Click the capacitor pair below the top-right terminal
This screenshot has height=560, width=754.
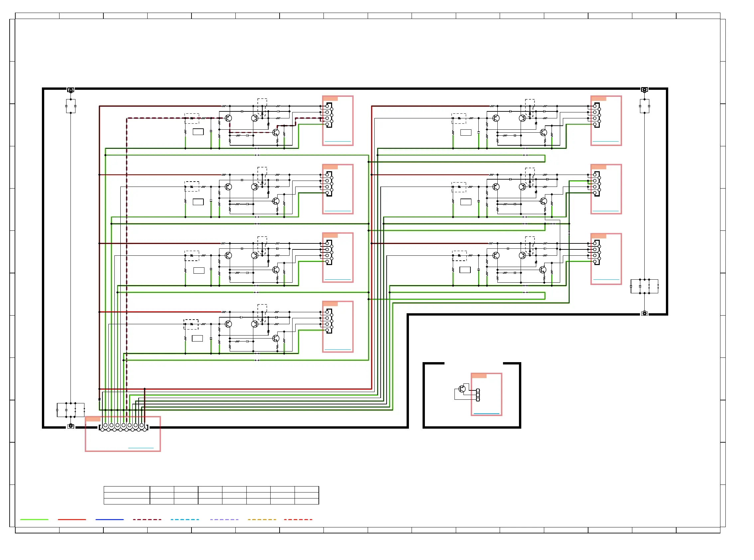(x=644, y=106)
